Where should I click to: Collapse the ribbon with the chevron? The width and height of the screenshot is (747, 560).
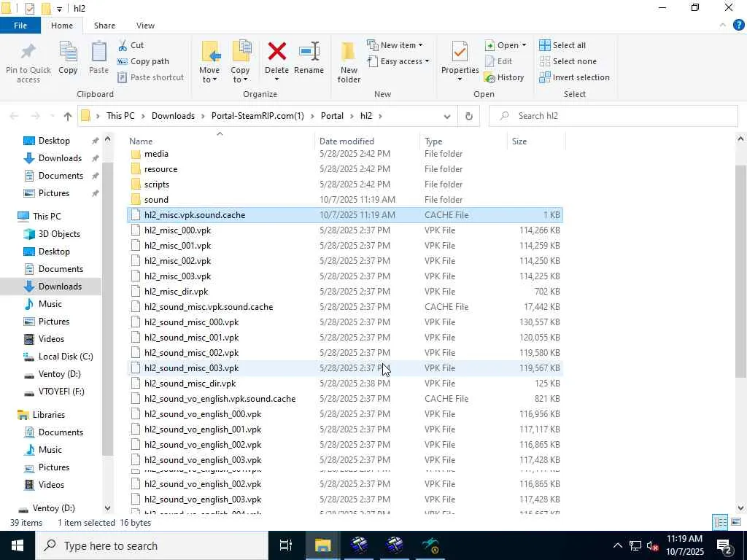pyautogui.click(x=723, y=26)
